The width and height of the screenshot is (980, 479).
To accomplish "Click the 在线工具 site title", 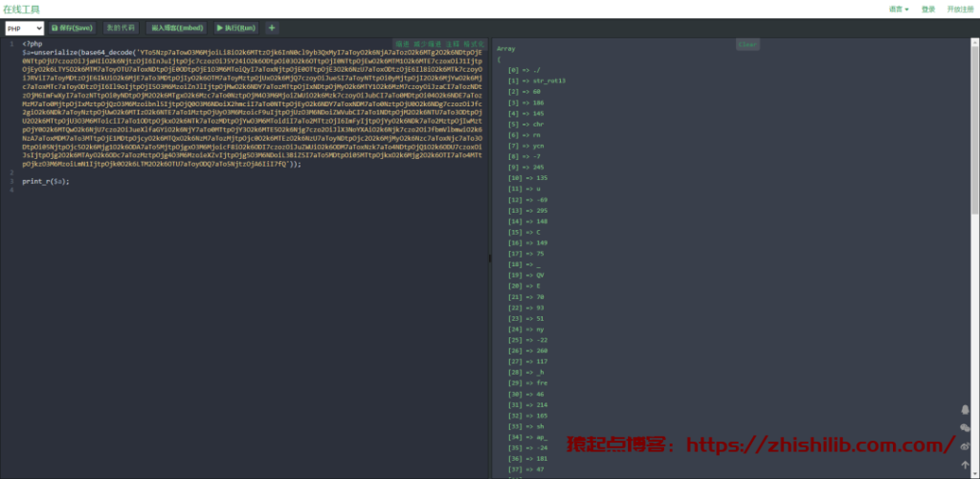I will pos(21,9).
